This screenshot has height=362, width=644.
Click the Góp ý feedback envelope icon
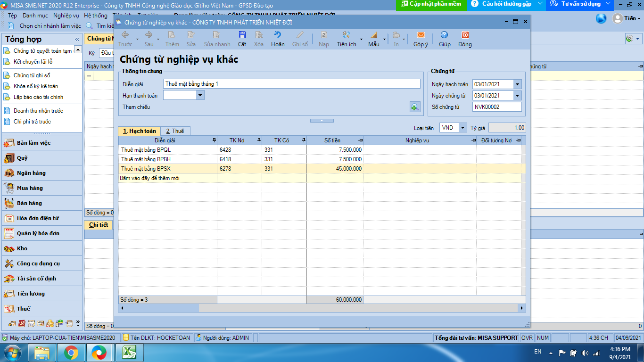[x=421, y=35]
